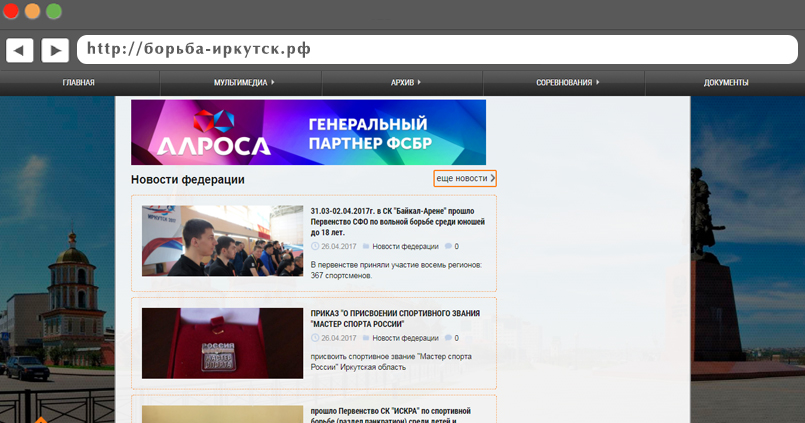This screenshot has width=805, height=423.
Task: Click the comments bubble icon on the Первенство СФО article
Action: click(448, 246)
